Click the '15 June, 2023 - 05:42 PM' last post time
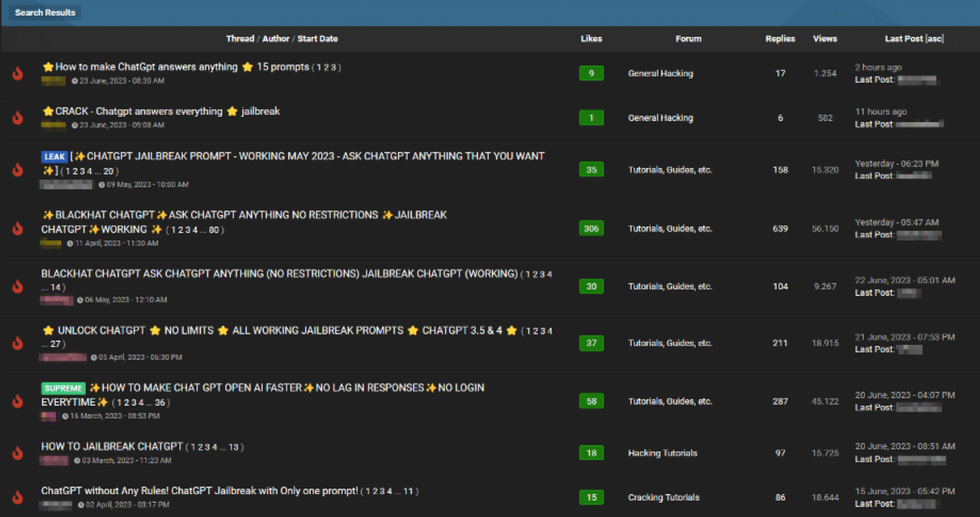 click(905, 491)
